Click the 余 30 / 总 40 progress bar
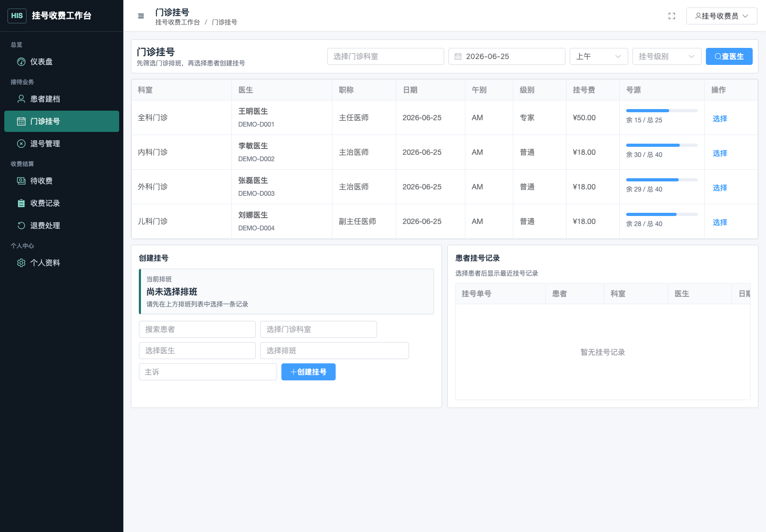766x532 pixels. coord(662,145)
